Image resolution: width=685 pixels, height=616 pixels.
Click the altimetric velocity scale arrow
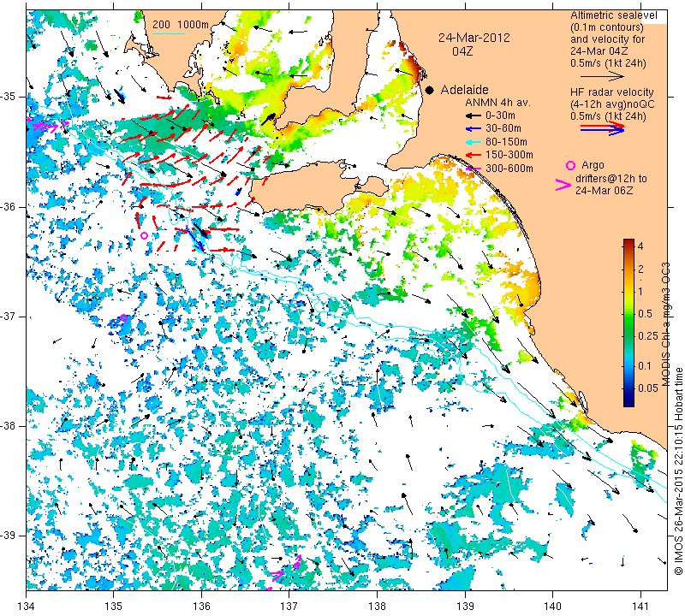click(x=603, y=76)
